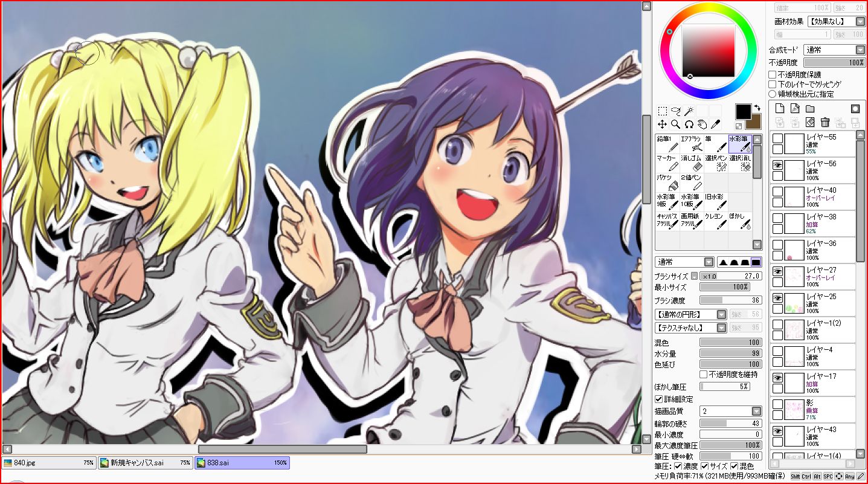This screenshot has height=484, width=868.
Task: Clear the layer with eraser icon
Action: pyautogui.click(x=809, y=122)
